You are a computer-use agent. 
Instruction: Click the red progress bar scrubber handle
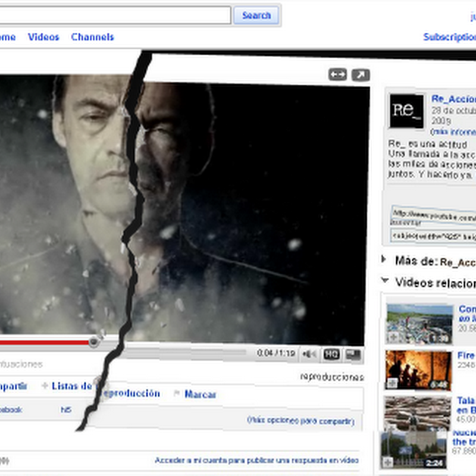coord(94,342)
